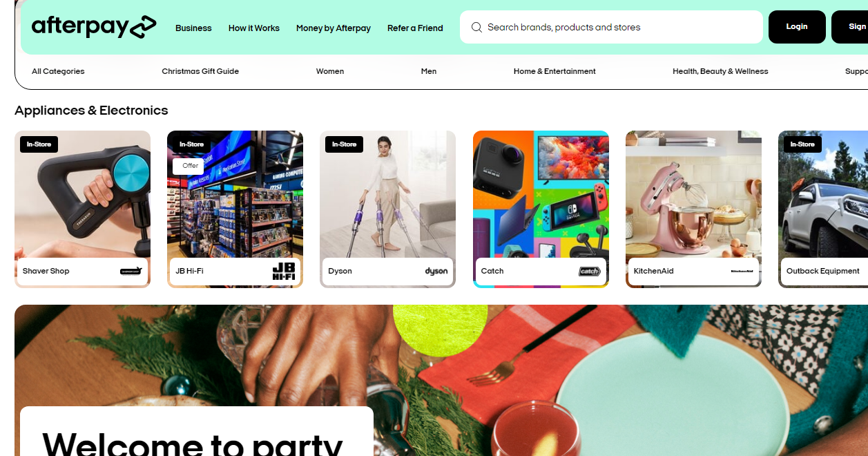Click the Catch brand logo
Viewport: 868px width, 456px height.
(590, 272)
